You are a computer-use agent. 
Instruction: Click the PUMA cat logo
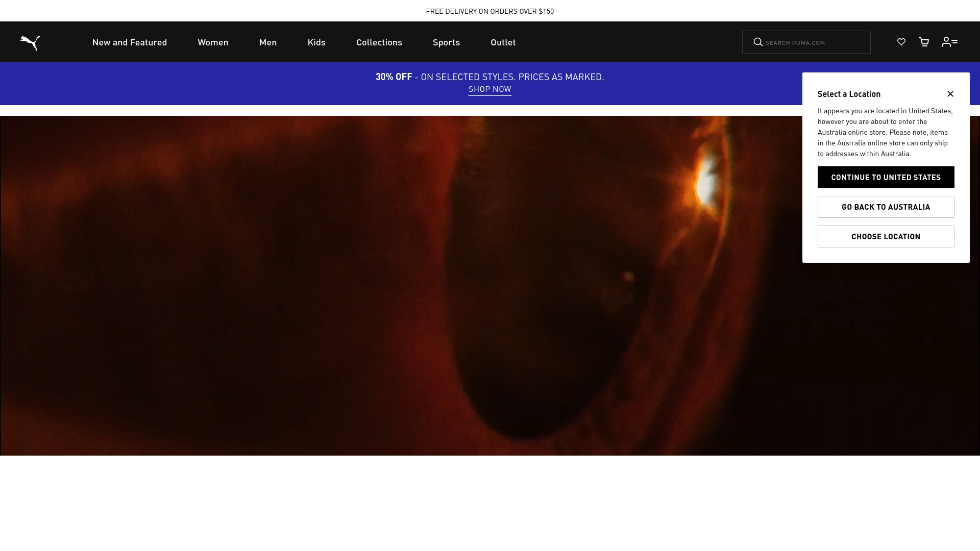[x=29, y=42]
